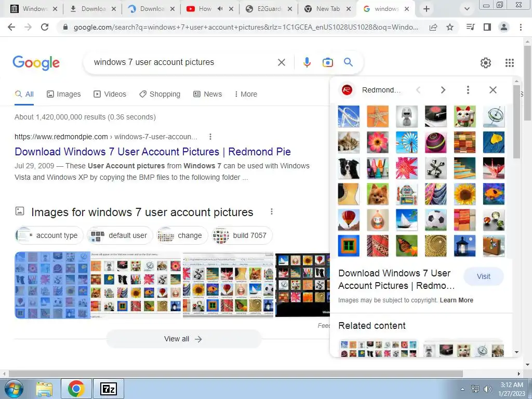532x399 pixels.
Task: Click the Google logo
Action: pyautogui.click(x=36, y=63)
